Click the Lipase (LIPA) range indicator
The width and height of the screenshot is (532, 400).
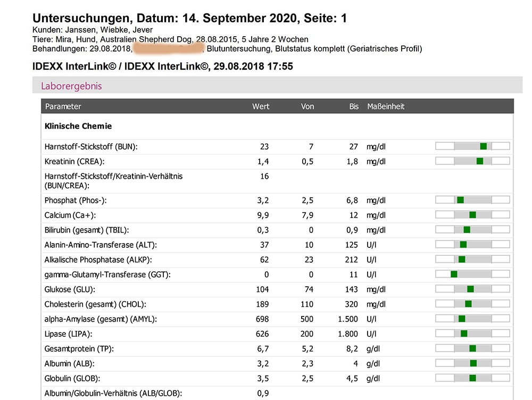[x=472, y=334]
